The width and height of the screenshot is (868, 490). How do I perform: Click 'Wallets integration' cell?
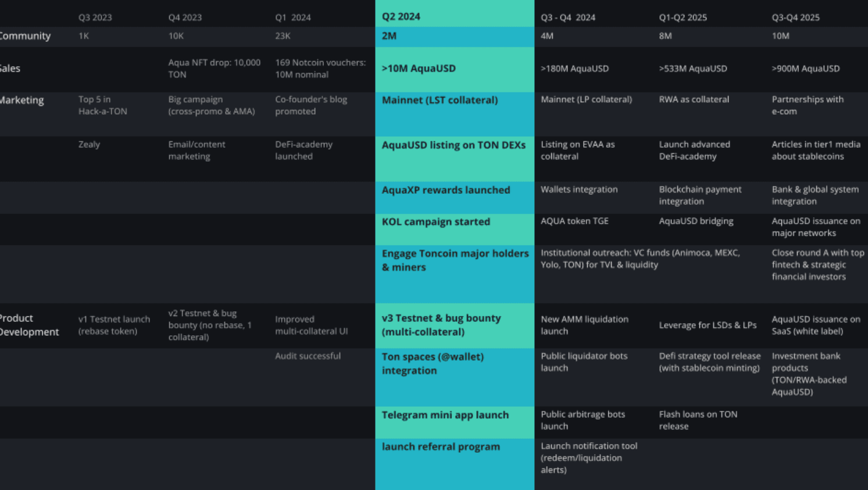579,189
